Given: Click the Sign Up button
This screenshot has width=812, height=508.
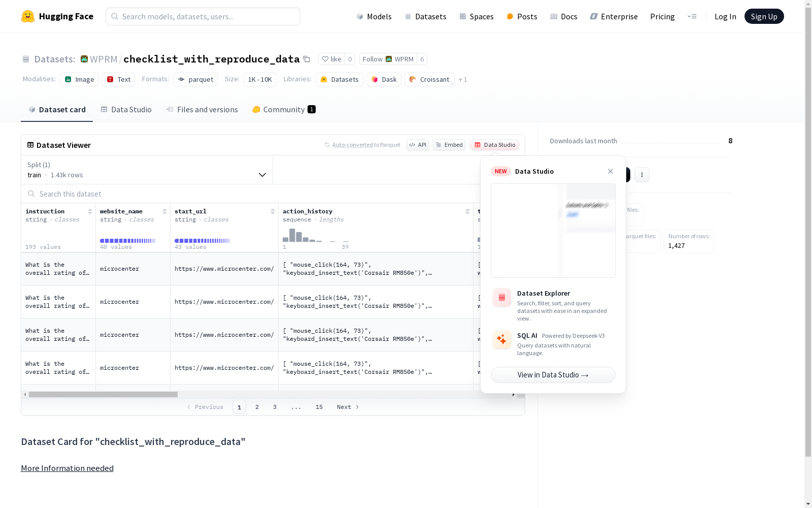Looking at the screenshot, I should pyautogui.click(x=764, y=16).
